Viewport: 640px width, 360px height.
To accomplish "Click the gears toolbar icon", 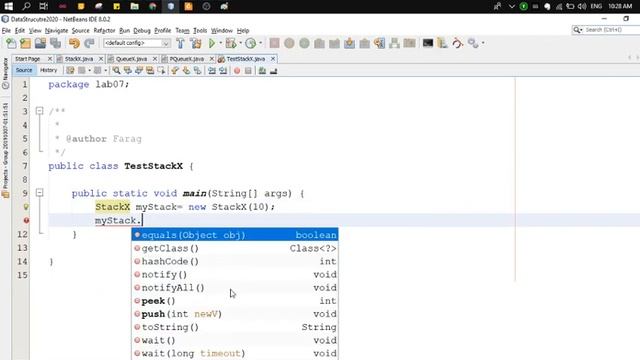I will [473, 43].
